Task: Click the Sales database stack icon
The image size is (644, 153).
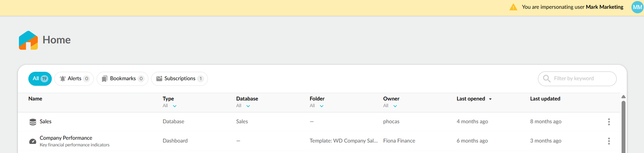Action: click(32, 122)
